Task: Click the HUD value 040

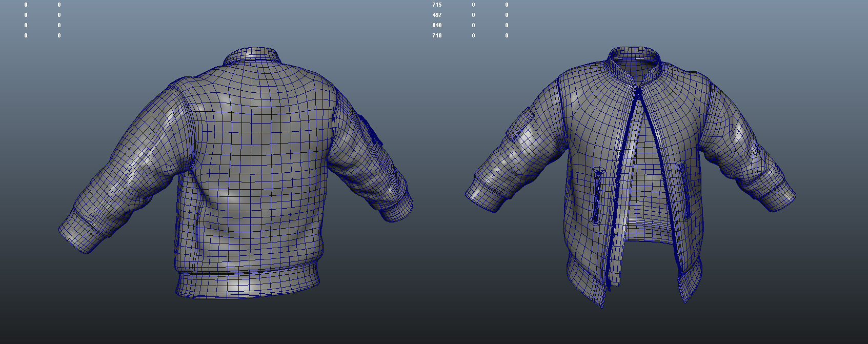Action: click(437, 25)
